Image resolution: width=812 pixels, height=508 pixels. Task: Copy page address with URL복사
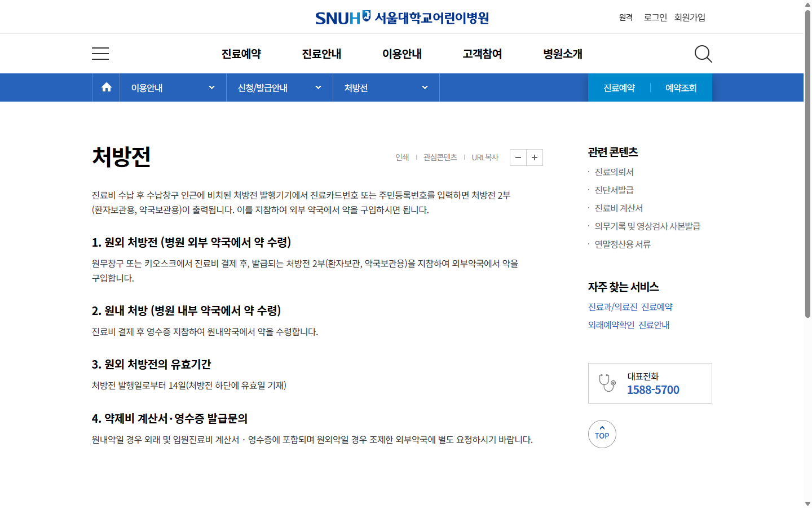[x=485, y=157]
